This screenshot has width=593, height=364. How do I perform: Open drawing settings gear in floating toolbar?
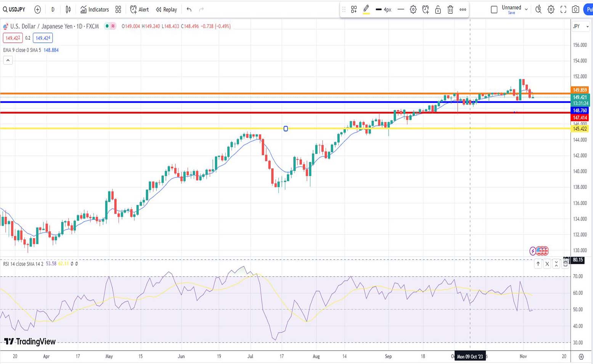coord(413,10)
